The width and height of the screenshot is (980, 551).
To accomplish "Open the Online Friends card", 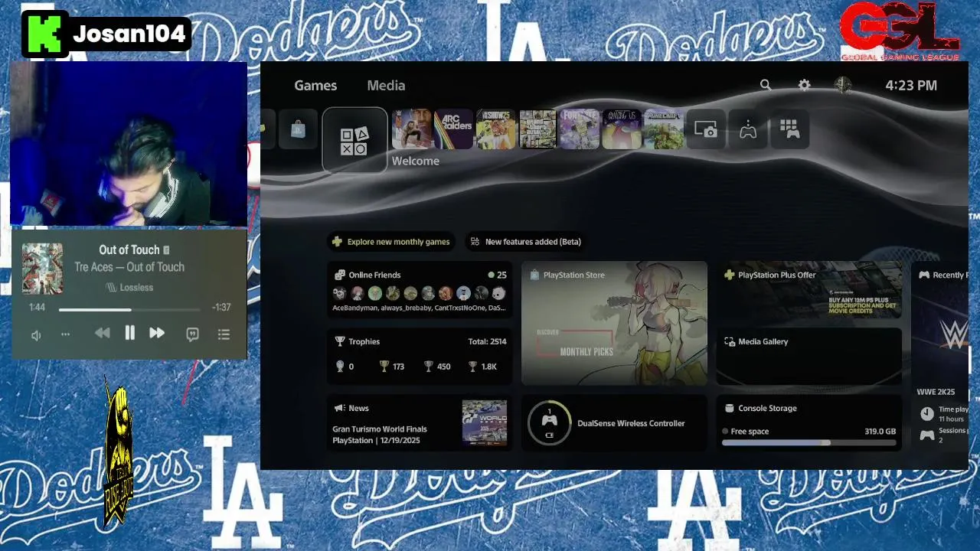I will click(x=420, y=290).
